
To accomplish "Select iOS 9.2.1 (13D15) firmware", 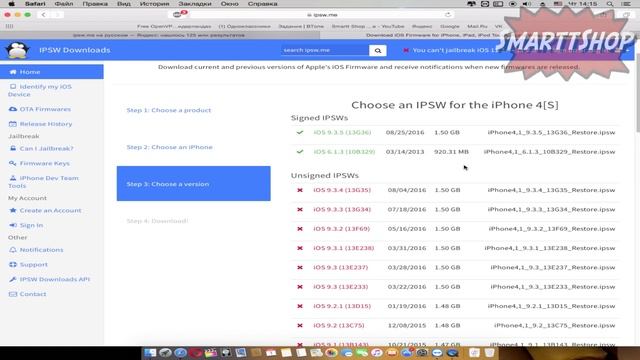I will (342, 306).
